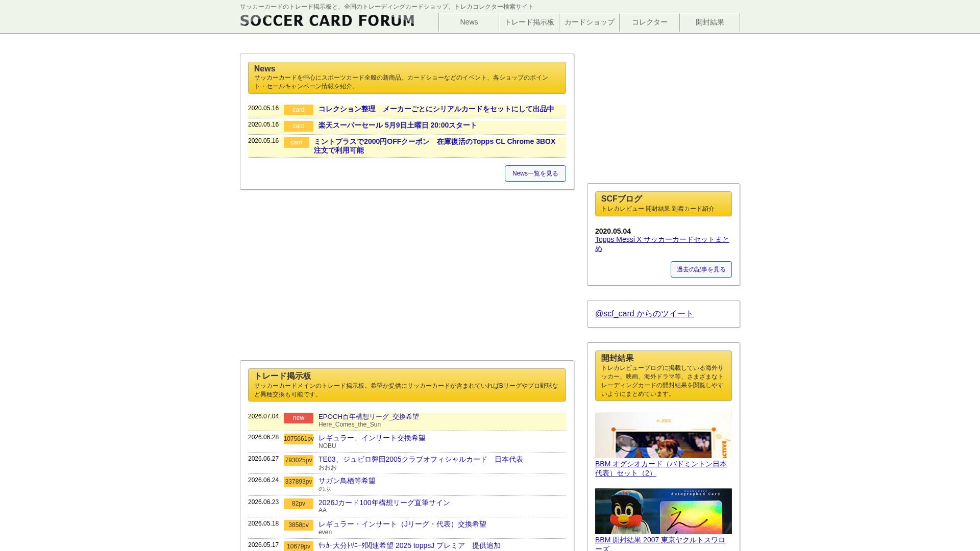Click the SOCCER CARD FORUM logo

click(327, 20)
